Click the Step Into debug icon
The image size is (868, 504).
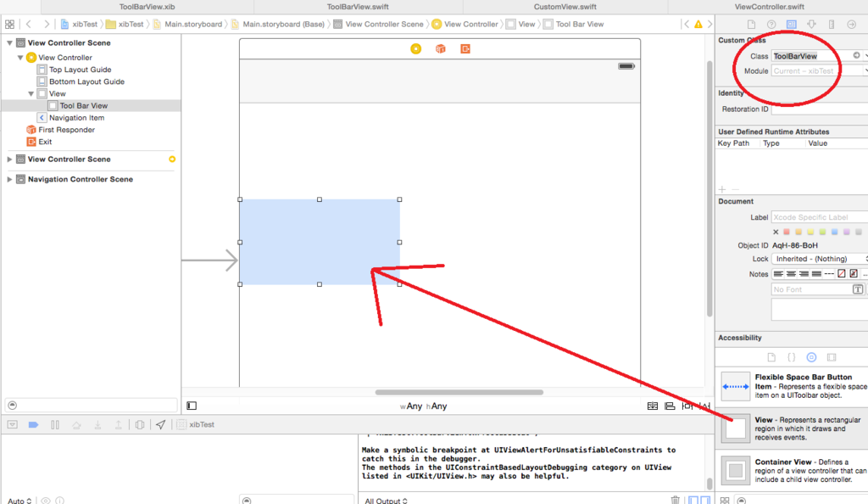(97, 425)
